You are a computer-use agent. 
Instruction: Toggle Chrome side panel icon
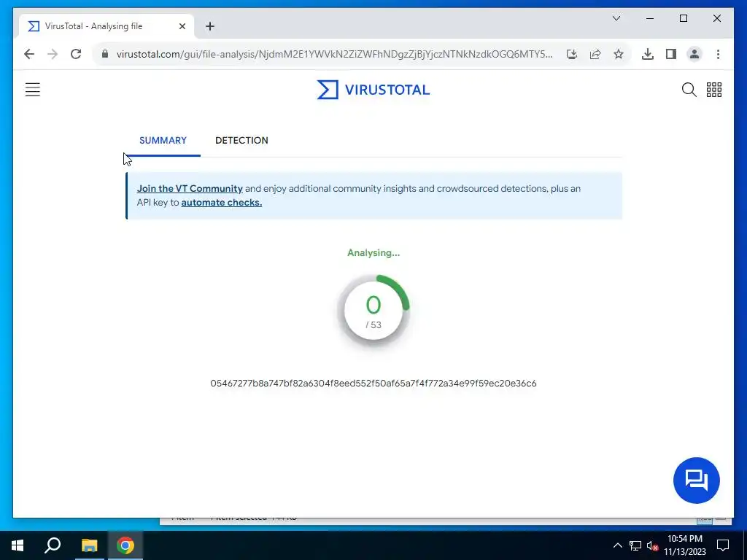click(x=671, y=54)
